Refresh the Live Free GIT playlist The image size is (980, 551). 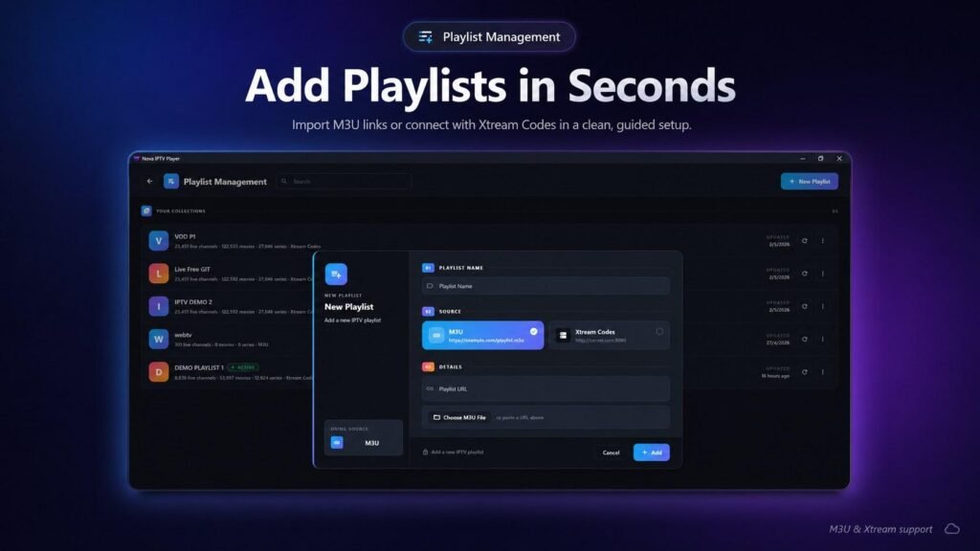[804, 273]
